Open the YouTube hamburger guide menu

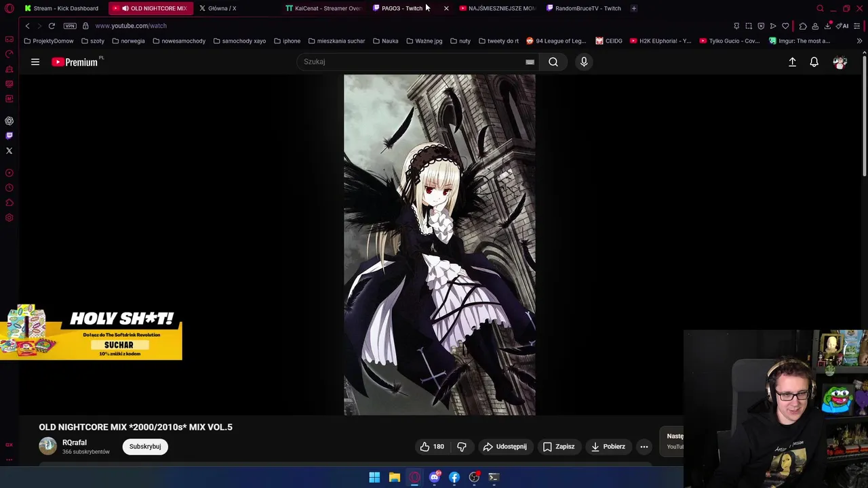click(35, 62)
